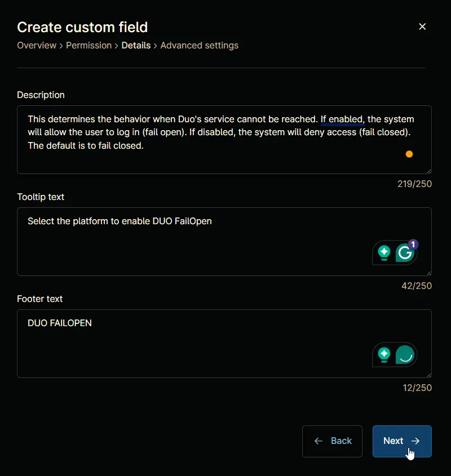Open lightbulb suggestion in Tooltip text field
451x476 pixels.
(x=384, y=252)
